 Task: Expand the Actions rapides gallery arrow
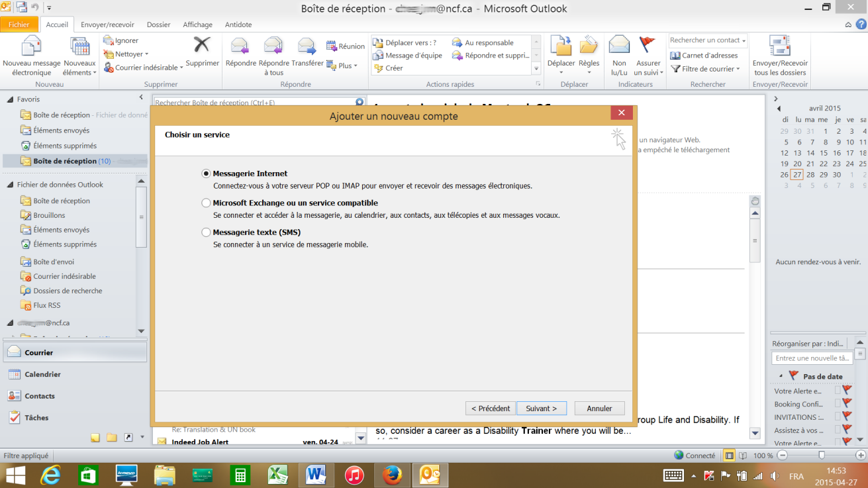click(x=536, y=68)
